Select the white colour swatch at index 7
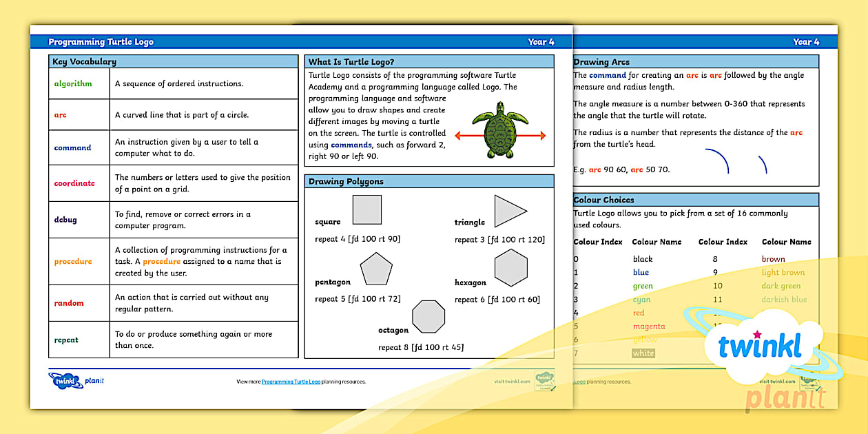868x434 pixels. [x=643, y=353]
